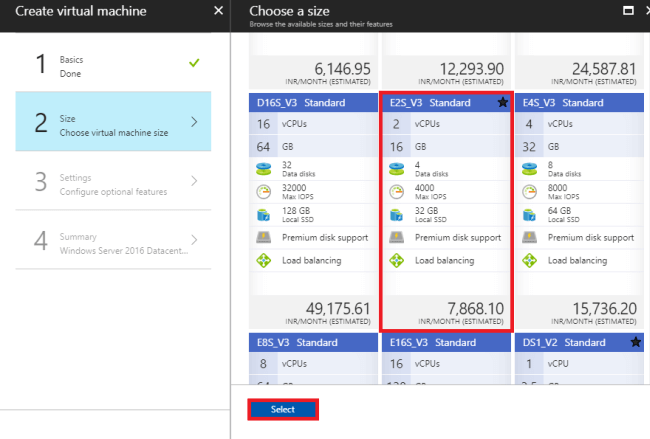The height and width of the screenshot is (439, 650).
Task: Open the Basics step
Action: point(113,65)
